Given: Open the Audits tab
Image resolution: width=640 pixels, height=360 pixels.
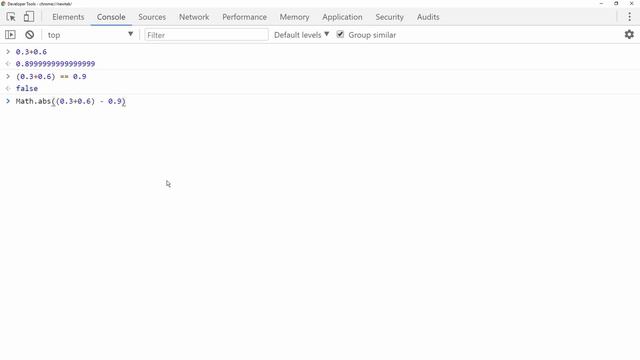Looking at the screenshot, I should (x=428, y=17).
